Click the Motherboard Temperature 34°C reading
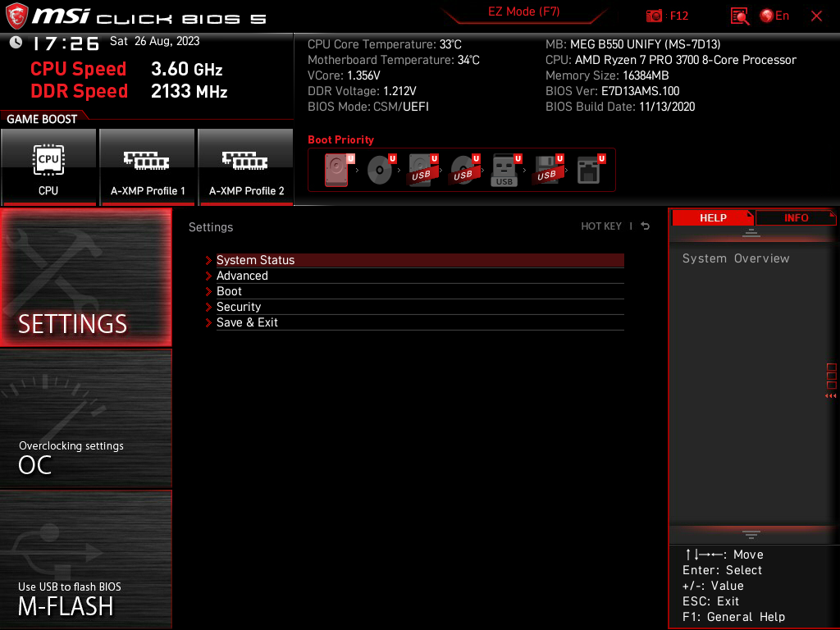The image size is (840, 630). pos(393,60)
